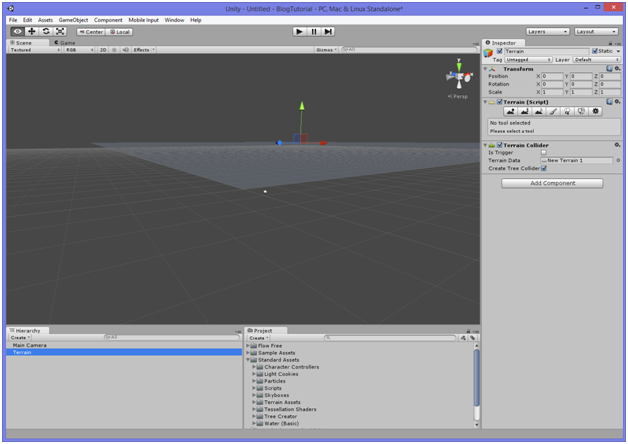Toggle scene lighting sun icon

coord(114,50)
